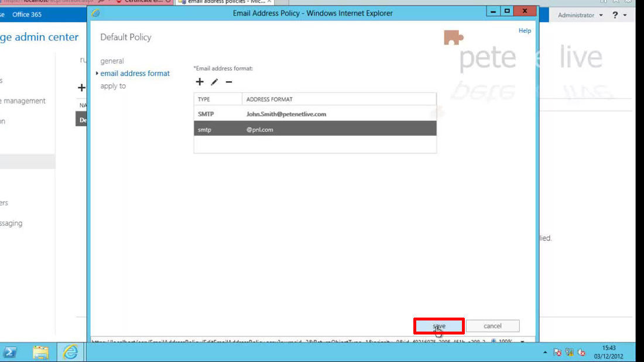Screen dimensions: 644x362
Task: Sort by the TYPE column header
Action: [x=218, y=99]
